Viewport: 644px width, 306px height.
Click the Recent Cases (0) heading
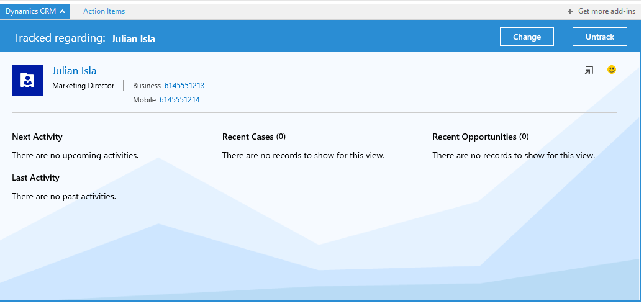click(253, 137)
